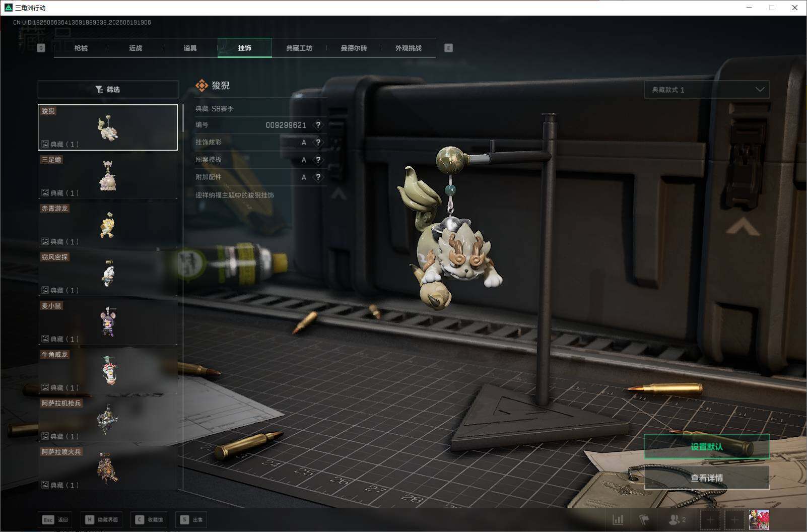
Task: Click the 设置默认 button
Action: click(707, 447)
